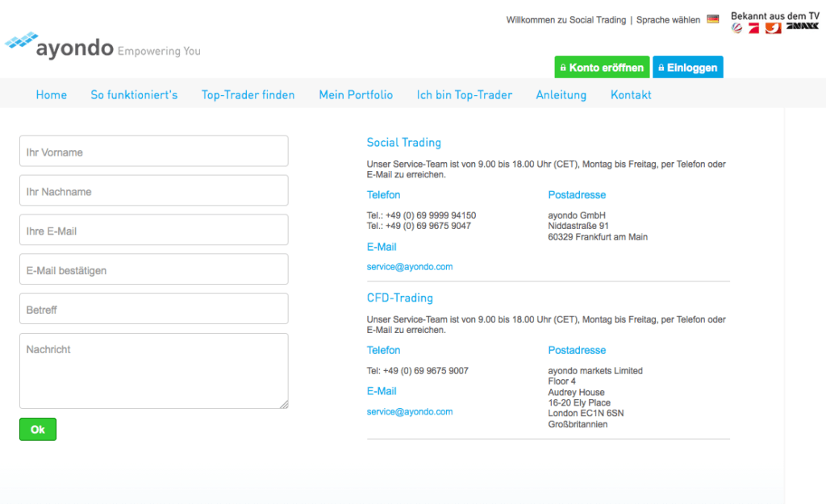Open Mein Portfolio page
This screenshot has width=826, height=504.
[x=356, y=95]
